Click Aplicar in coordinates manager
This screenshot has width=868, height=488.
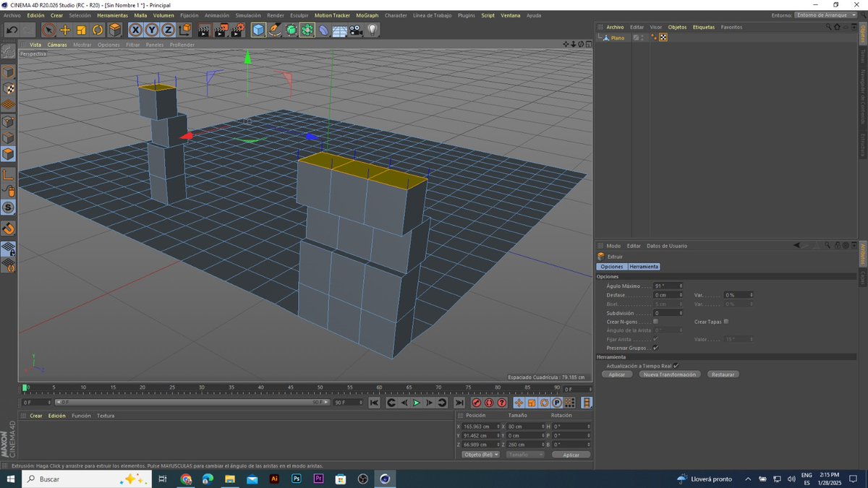tap(571, 455)
